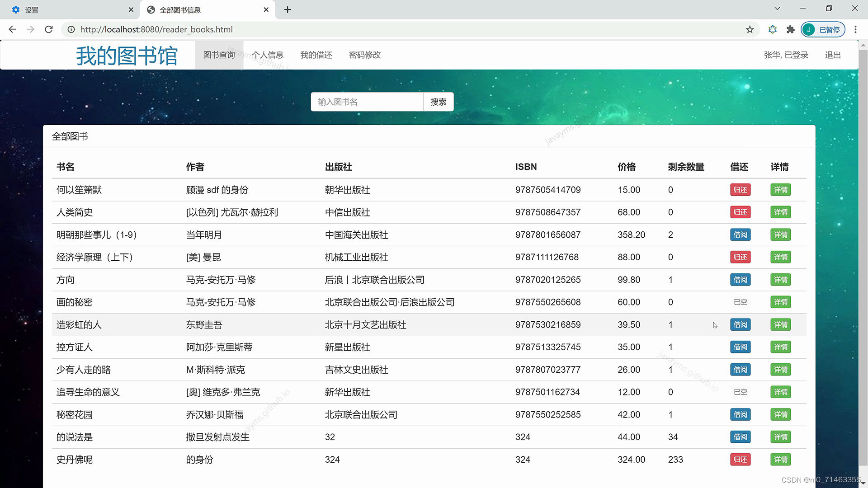Open the profile 已暂停 button
Viewport: 868px width, 488px height.
point(823,29)
